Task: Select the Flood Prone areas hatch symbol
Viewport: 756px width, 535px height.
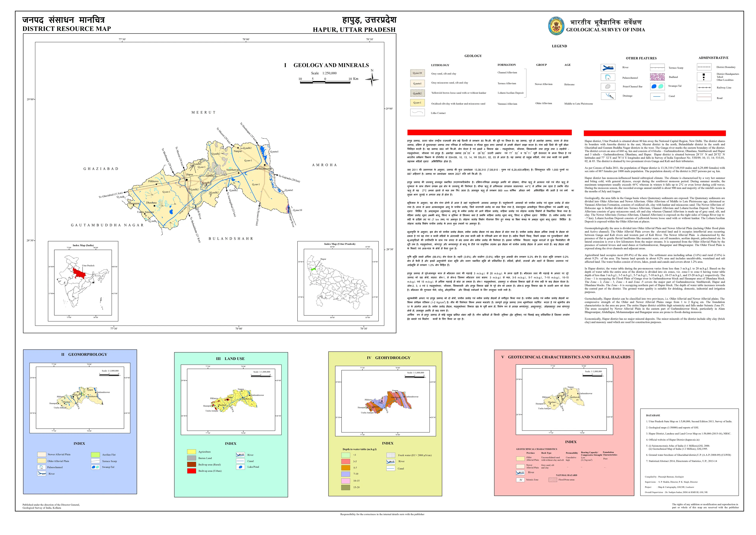Action: (553, 480)
